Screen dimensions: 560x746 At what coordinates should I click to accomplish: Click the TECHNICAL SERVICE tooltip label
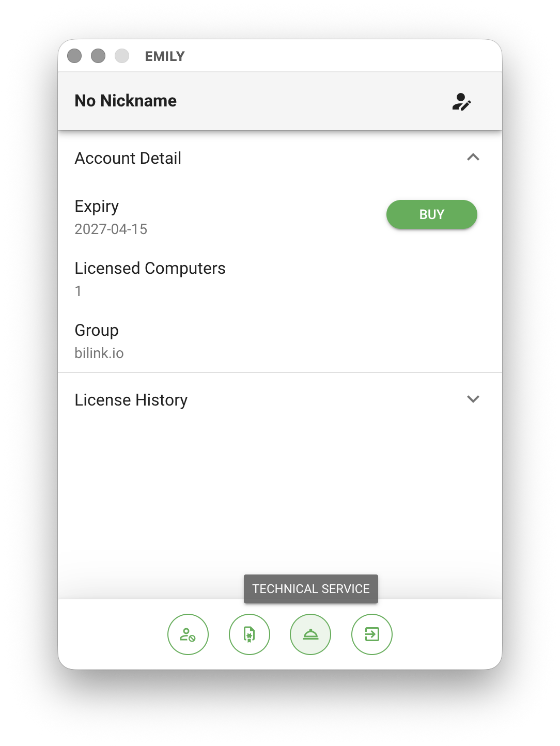coord(311,589)
